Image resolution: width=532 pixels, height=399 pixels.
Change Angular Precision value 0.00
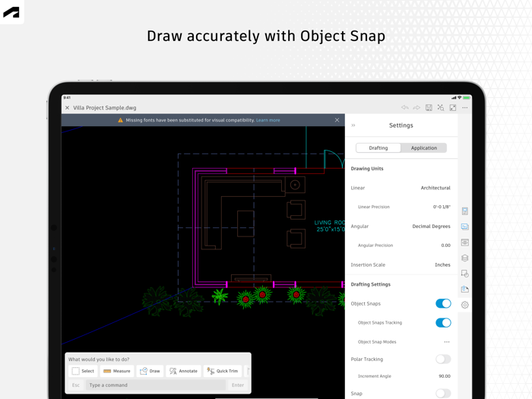coord(446,245)
